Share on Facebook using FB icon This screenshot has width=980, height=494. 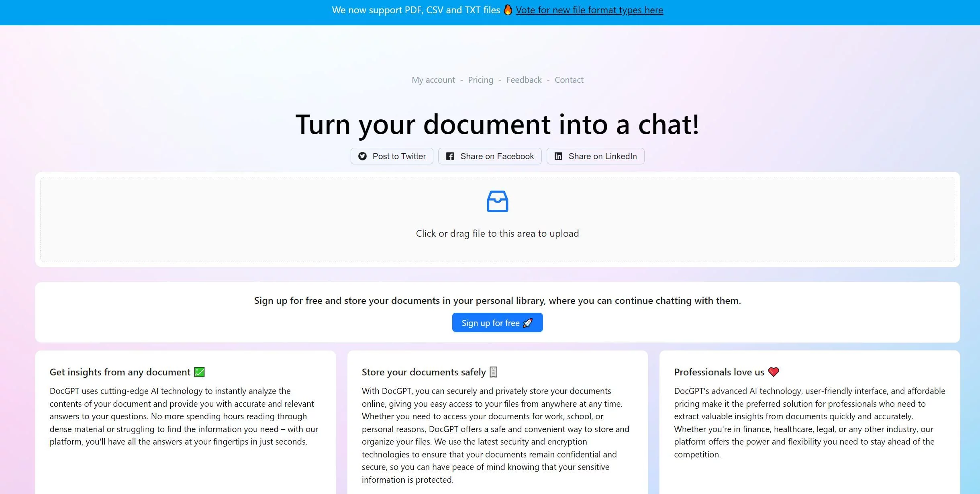tap(449, 156)
